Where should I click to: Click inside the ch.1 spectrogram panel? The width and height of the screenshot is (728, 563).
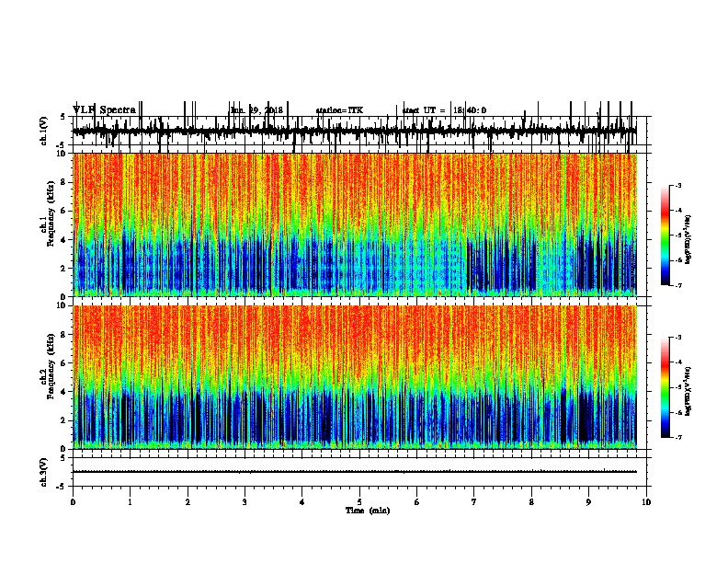point(355,224)
